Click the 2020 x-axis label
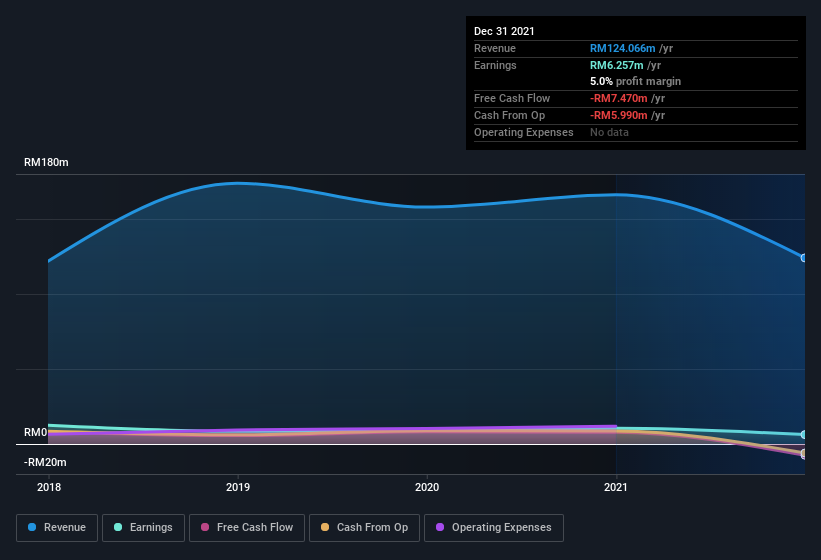 coord(427,487)
